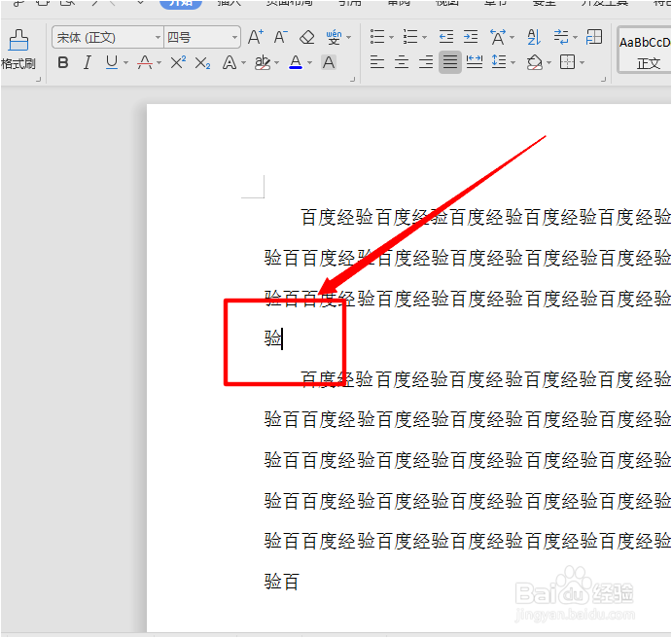This screenshot has height=638, width=672.
Task: Apply paragraph shading paint bucket
Action: (535, 62)
